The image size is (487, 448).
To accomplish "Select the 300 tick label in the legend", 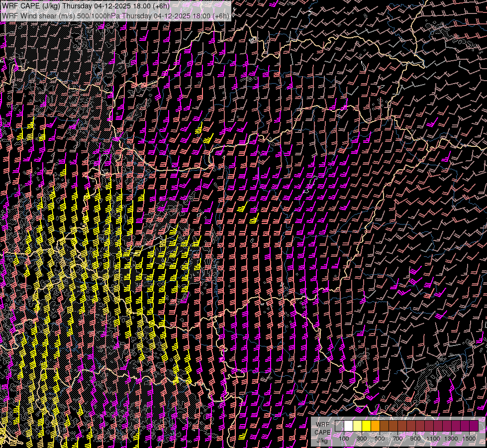I will pos(362,439).
